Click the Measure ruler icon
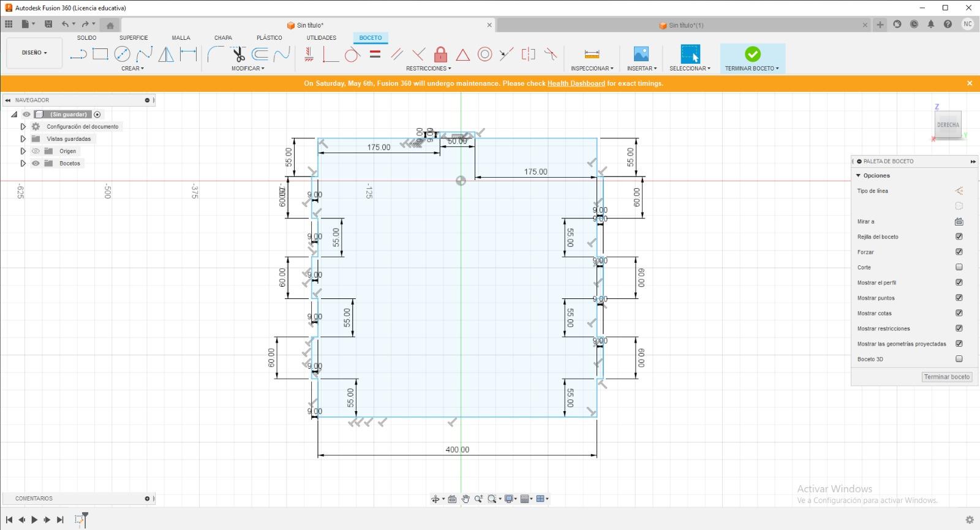Image resolution: width=980 pixels, height=530 pixels. (x=592, y=55)
